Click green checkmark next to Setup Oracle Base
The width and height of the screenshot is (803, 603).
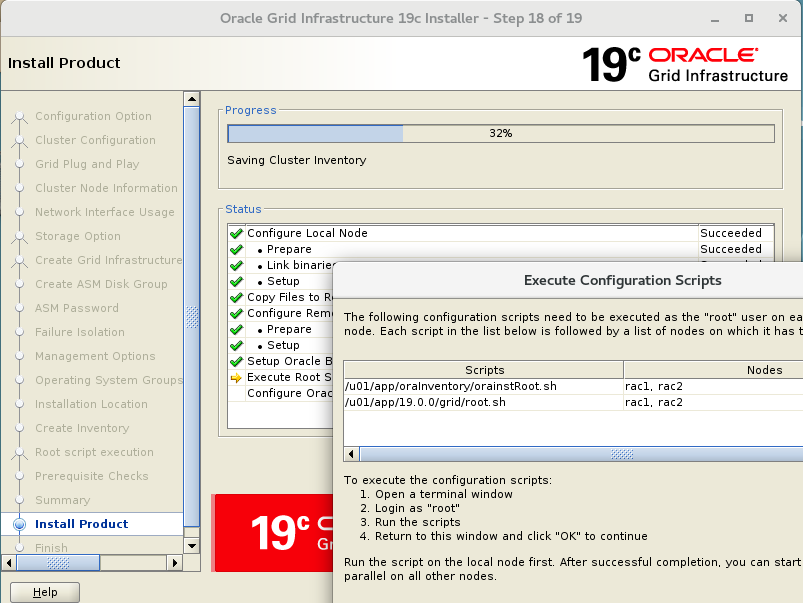236,361
